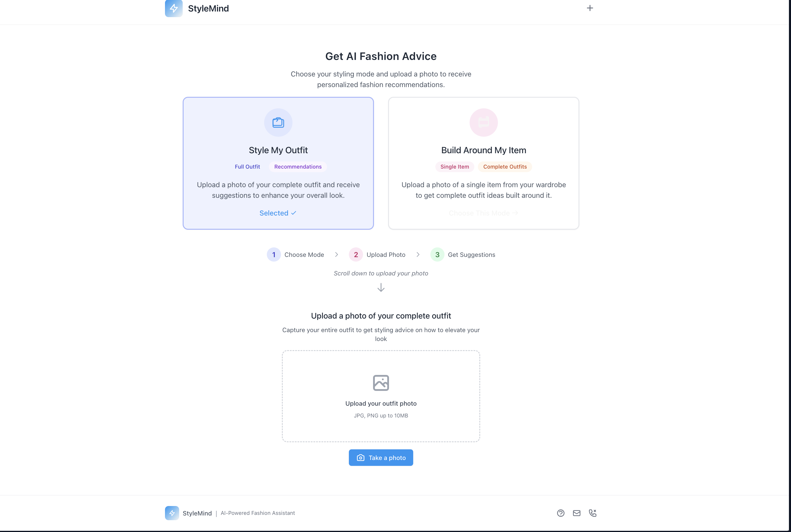Viewport: 791px width, 532px height.
Task: Click the phone call icon in footer
Action: (593, 513)
